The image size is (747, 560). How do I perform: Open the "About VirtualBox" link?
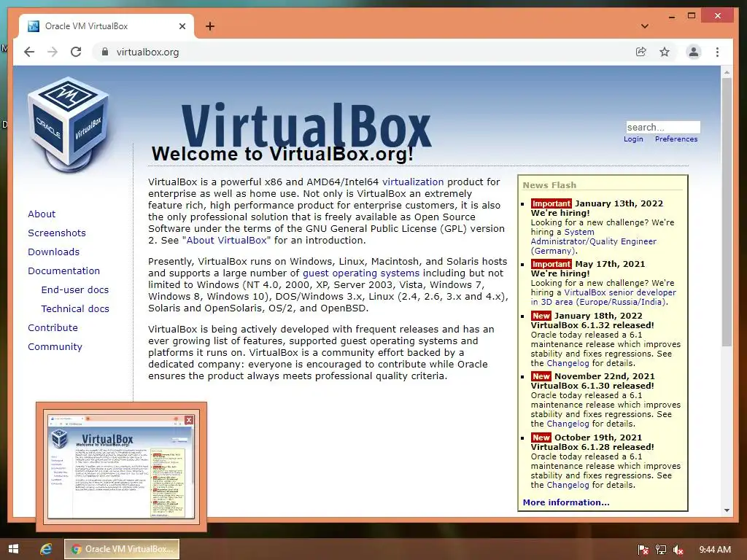click(x=226, y=240)
